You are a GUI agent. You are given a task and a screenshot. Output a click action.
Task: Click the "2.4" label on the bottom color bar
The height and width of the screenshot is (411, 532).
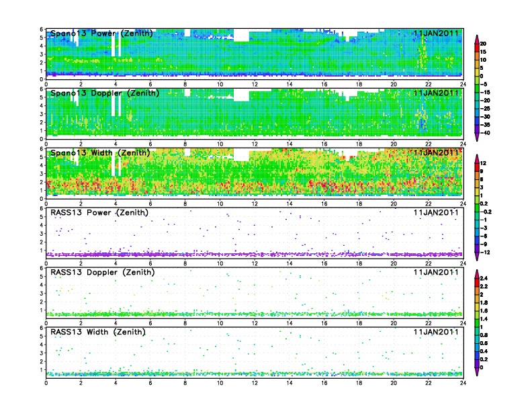click(484, 279)
